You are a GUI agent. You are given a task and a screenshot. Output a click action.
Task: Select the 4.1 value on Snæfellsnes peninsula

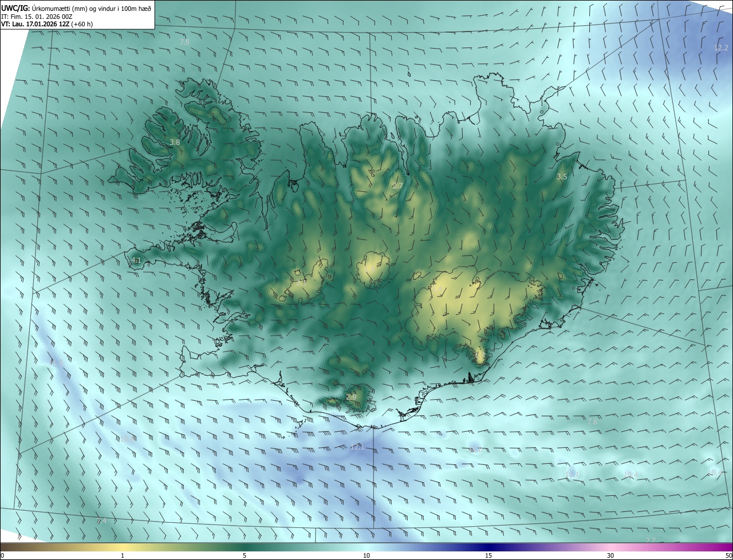pyautogui.click(x=136, y=261)
